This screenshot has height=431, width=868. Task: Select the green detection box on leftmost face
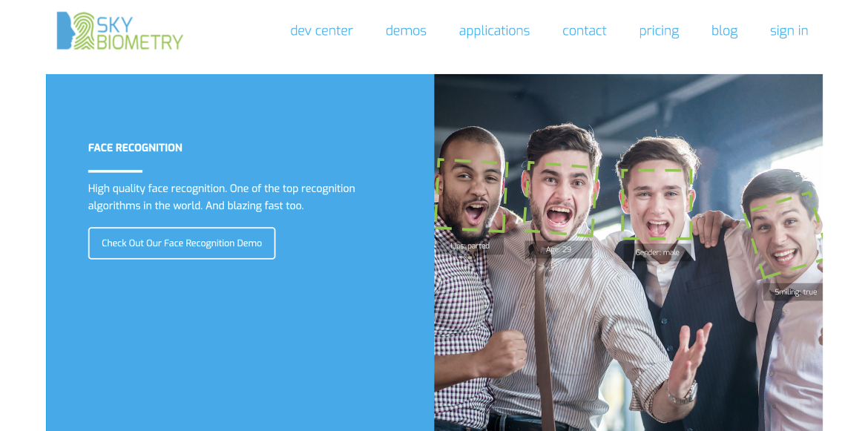pyautogui.click(x=471, y=195)
